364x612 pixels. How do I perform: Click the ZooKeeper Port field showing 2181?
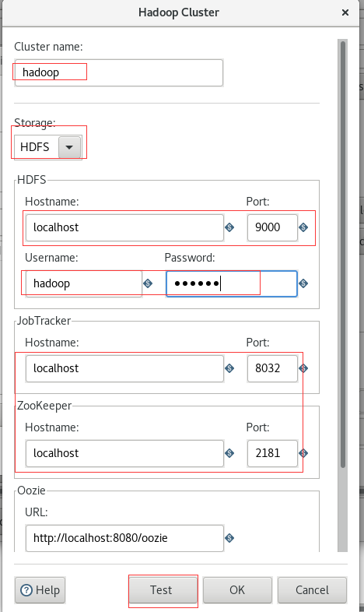272,452
